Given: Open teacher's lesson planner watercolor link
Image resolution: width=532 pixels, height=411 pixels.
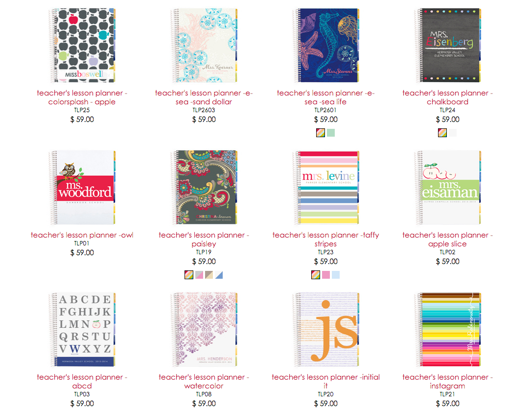Looking at the screenshot, I should [204, 382].
